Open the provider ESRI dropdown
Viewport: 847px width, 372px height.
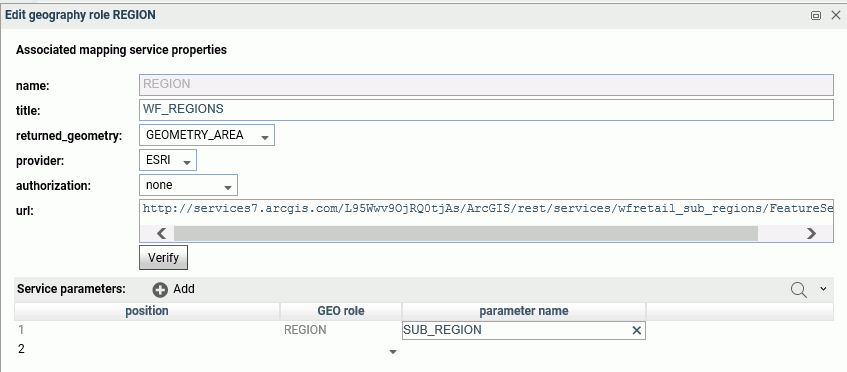[x=168, y=160]
